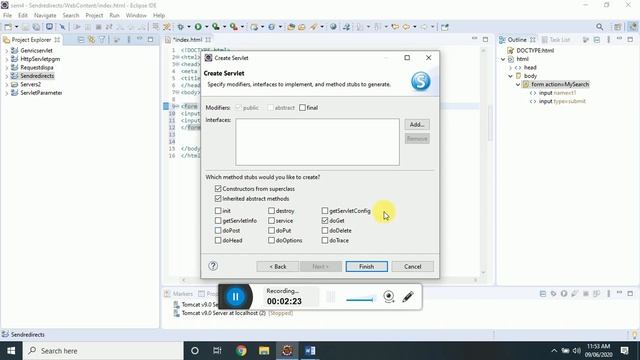
Task: Collapse the html node in Outline
Action: pos(503,59)
